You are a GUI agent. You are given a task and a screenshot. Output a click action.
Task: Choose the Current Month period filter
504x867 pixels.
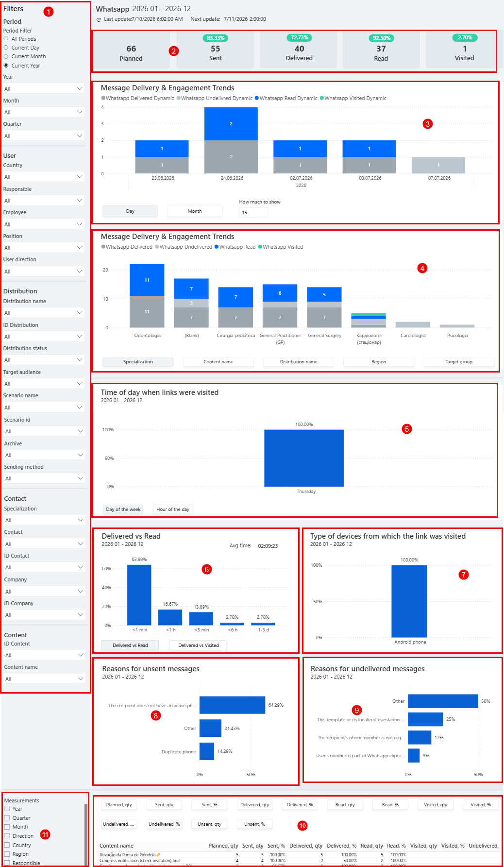[6, 56]
